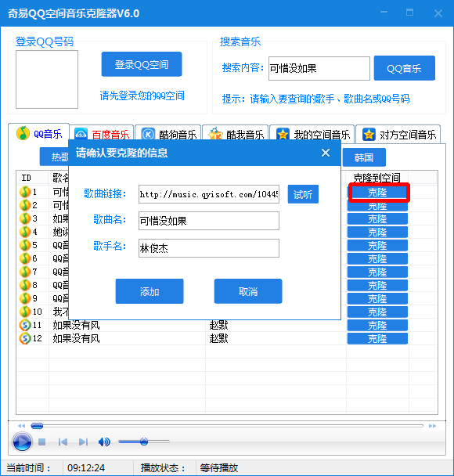This screenshot has width=454, height=476.
Task: Focus the 歌手名 input field
Action: pos(209,248)
